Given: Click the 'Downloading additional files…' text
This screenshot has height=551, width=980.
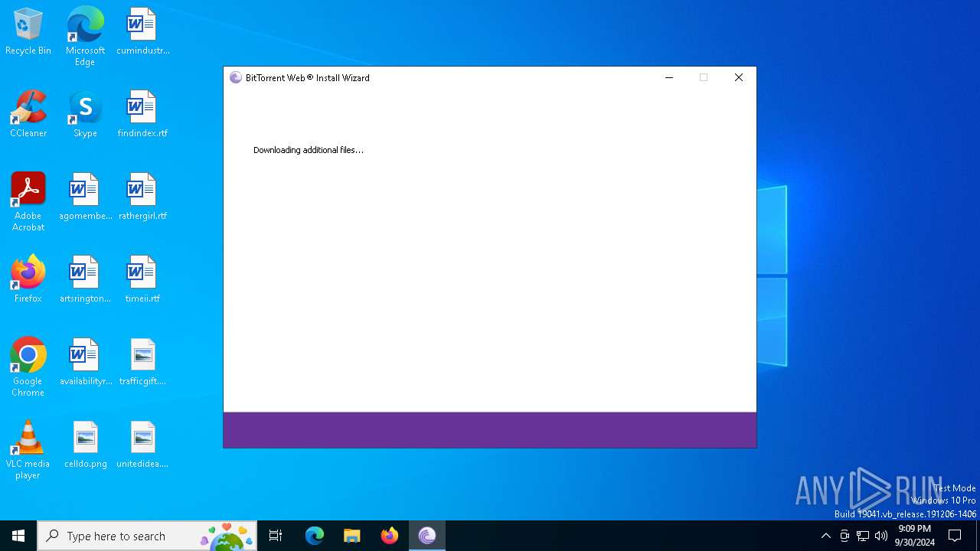Looking at the screenshot, I should 309,150.
